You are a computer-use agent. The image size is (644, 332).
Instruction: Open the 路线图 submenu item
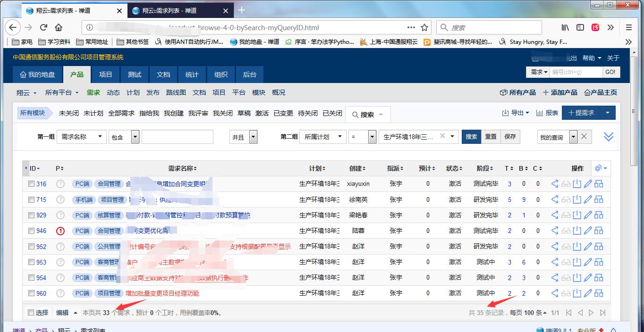(176, 92)
